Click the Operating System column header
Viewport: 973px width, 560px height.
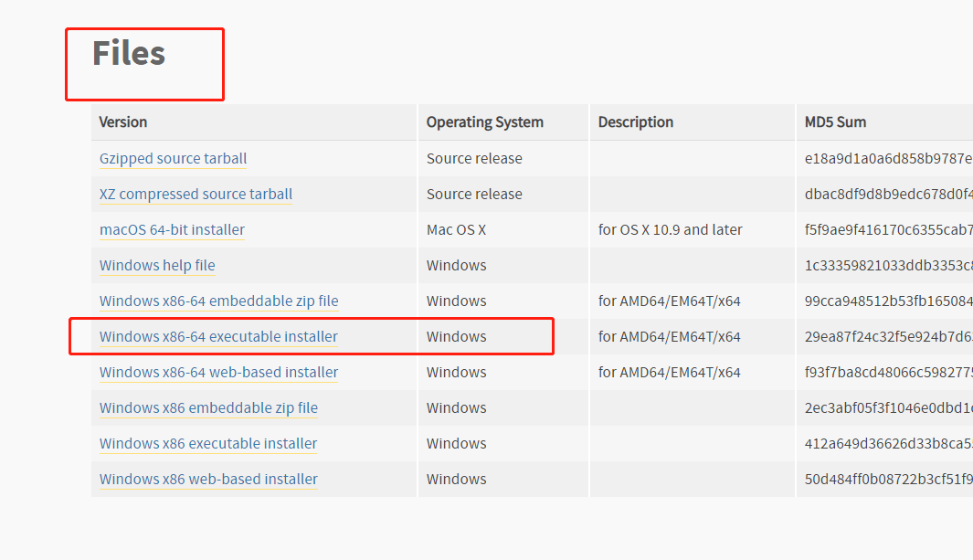point(484,122)
